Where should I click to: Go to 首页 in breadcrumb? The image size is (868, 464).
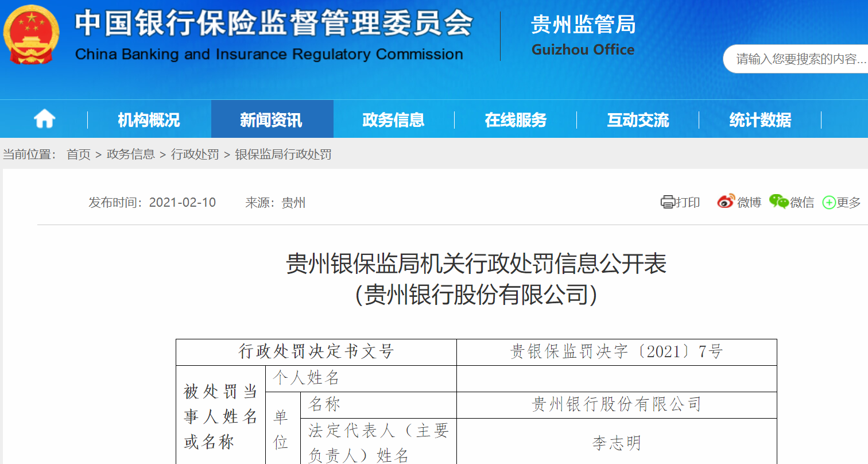coord(79,154)
